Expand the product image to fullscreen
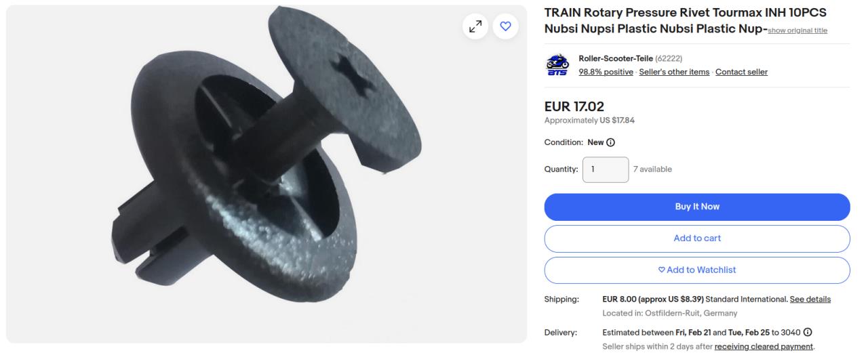 tap(475, 26)
